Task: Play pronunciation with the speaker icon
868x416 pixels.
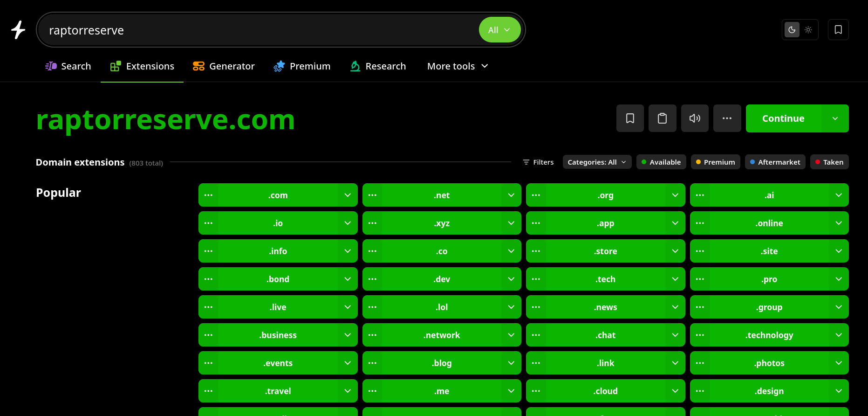Action: pos(695,118)
